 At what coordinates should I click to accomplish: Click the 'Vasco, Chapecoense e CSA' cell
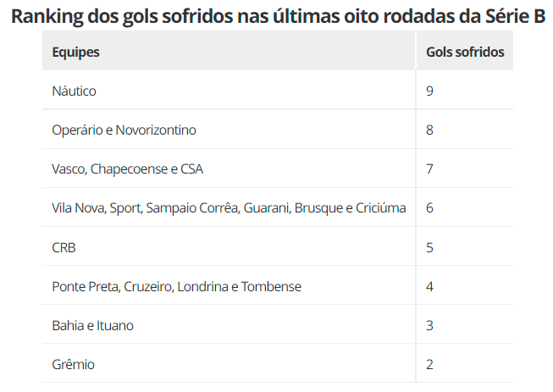127,169
